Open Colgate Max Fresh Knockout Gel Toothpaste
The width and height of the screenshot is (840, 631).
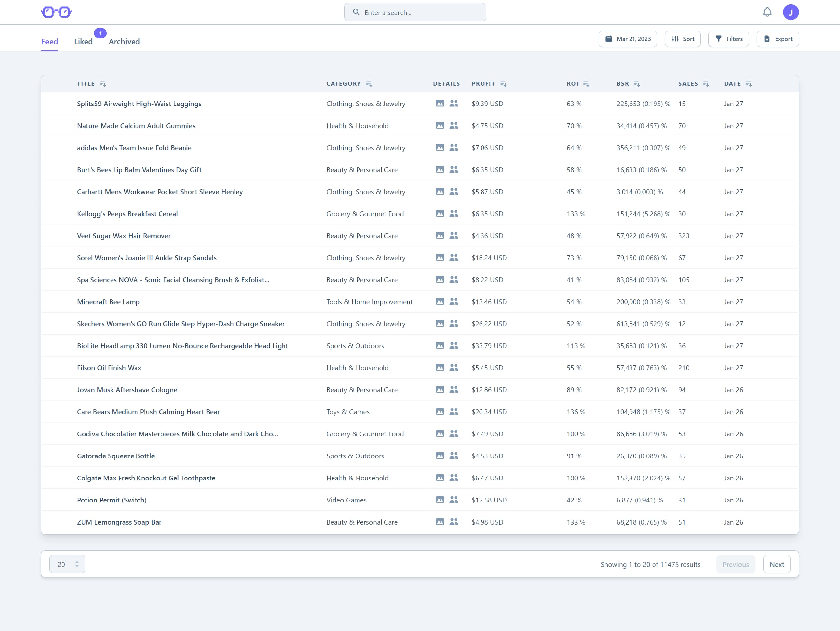point(146,478)
